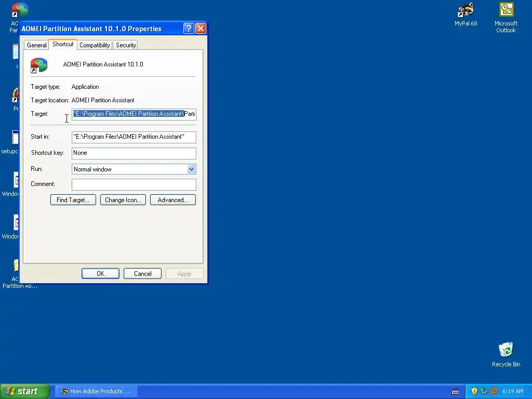
Task: Click the Find Target button
Action: tap(73, 200)
